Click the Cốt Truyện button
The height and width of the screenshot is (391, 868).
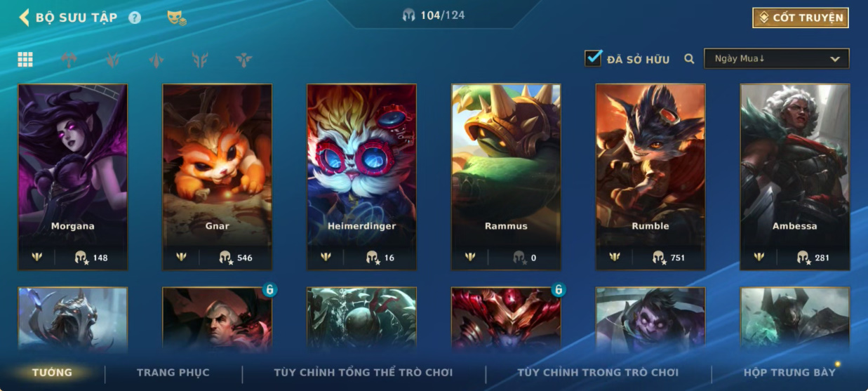pos(801,18)
